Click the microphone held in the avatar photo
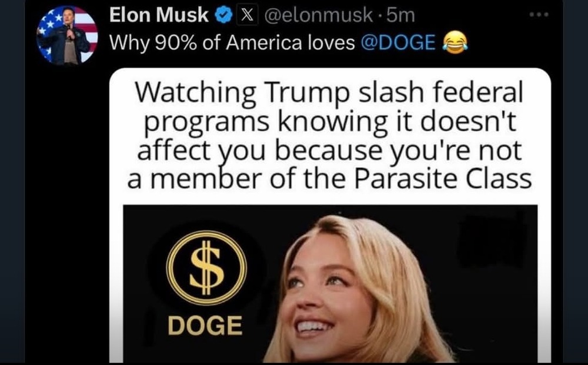 pos(69,32)
